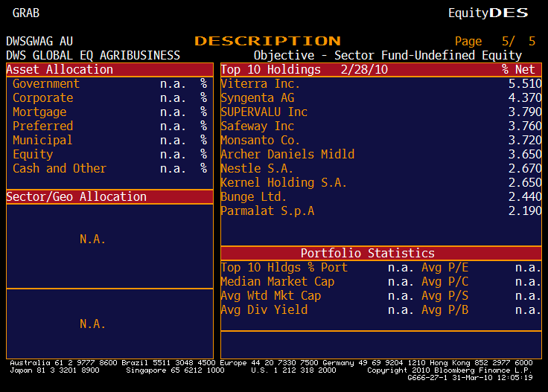Click the Avg P/B label

445,310
